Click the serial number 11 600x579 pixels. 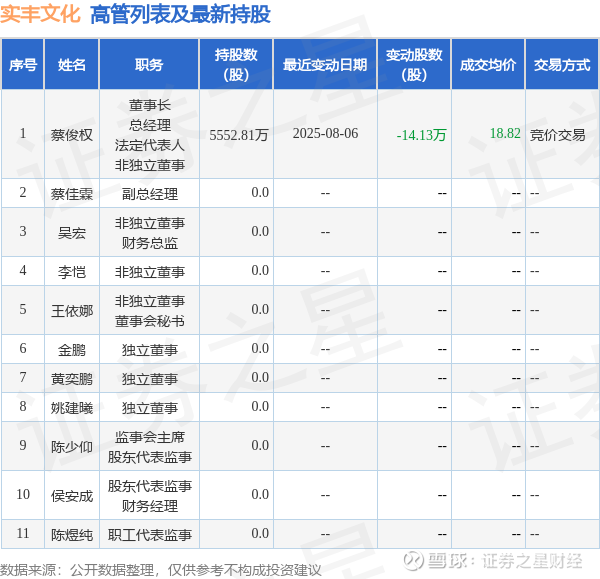[x=23, y=533]
